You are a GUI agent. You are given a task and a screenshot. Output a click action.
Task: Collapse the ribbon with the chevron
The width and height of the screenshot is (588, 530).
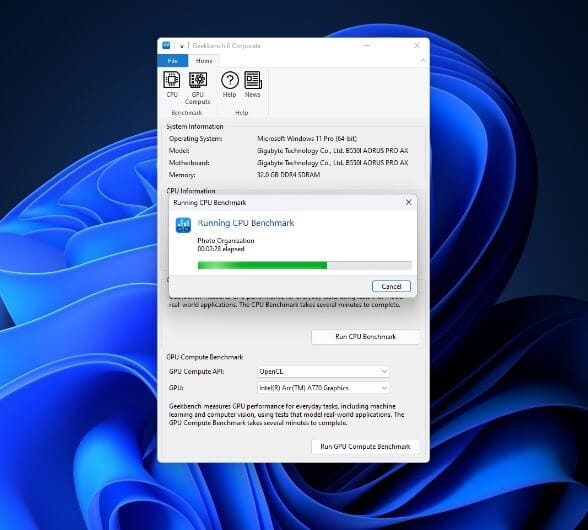pos(423,60)
